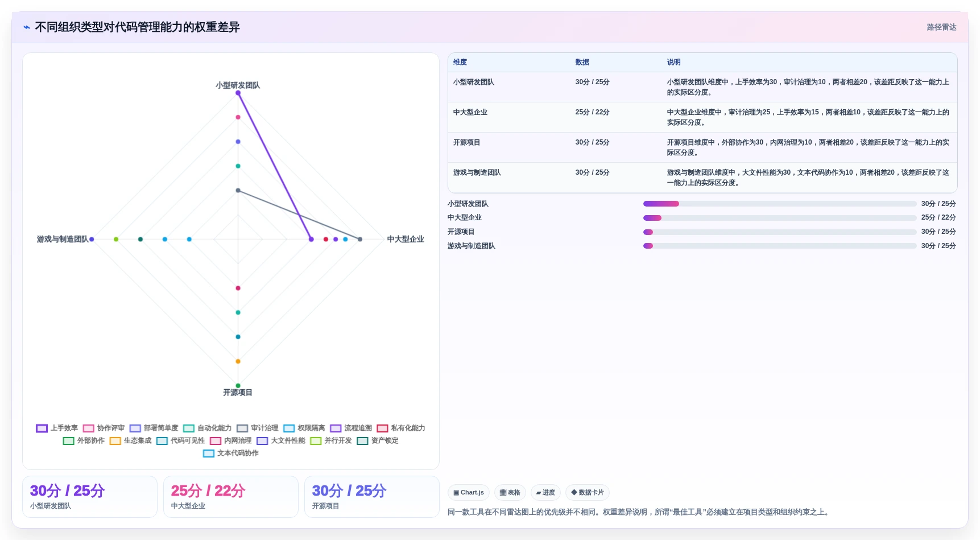Click the 中大型企业 progress value 25分 / 22分
Image resolution: width=980 pixels, height=540 pixels.
938,218
